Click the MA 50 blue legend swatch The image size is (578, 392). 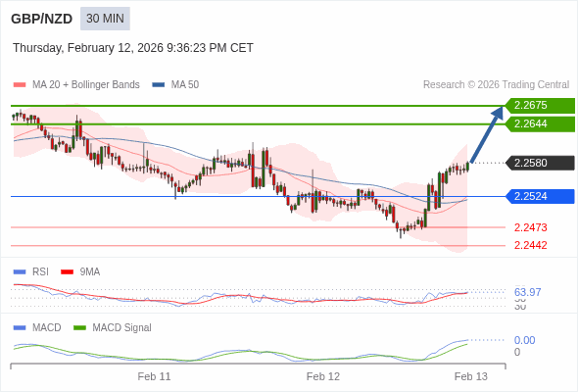[159, 85]
